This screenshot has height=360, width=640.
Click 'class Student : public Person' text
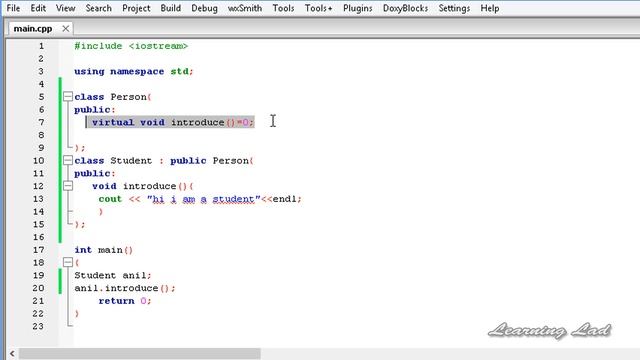pos(161,160)
